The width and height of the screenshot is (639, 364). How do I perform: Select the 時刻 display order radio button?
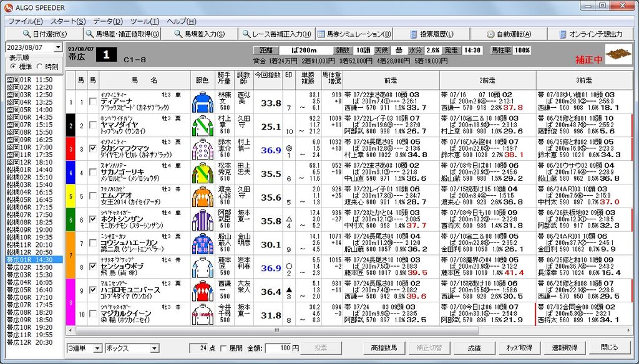[x=39, y=66]
